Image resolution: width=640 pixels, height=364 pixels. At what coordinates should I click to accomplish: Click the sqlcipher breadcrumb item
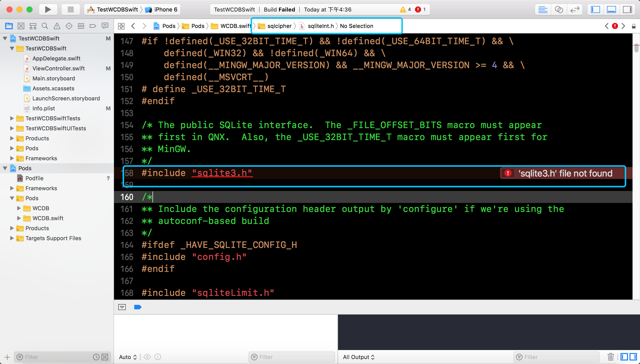pos(279,26)
